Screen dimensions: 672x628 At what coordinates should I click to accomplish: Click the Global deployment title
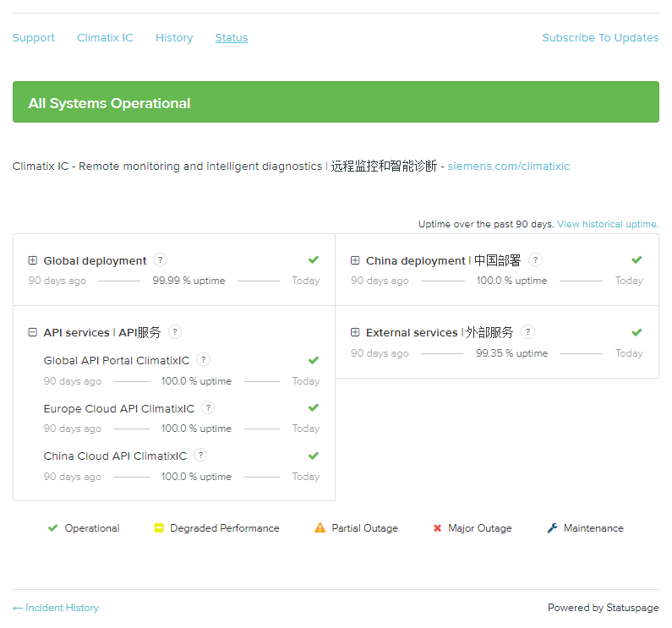click(95, 260)
